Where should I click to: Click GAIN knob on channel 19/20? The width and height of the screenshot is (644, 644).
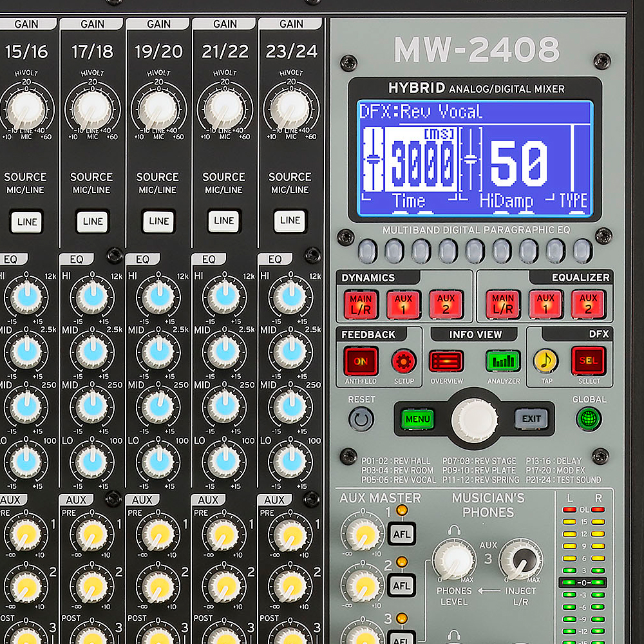[x=158, y=110]
